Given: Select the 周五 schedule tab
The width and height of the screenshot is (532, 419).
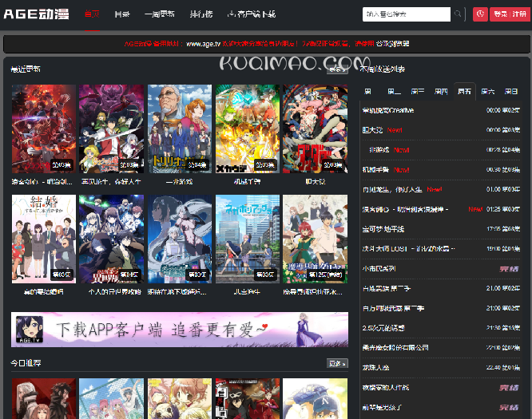Looking at the screenshot, I should [464, 92].
